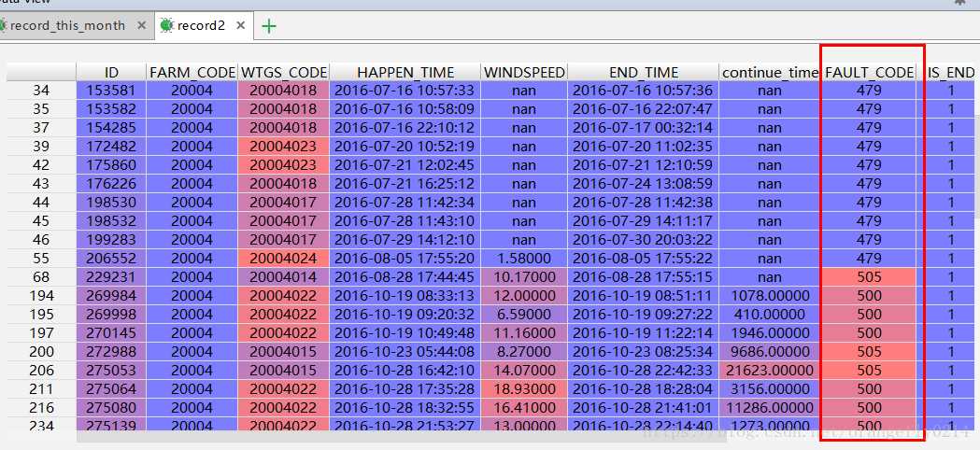Click the IS_END column header

(x=951, y=72)
